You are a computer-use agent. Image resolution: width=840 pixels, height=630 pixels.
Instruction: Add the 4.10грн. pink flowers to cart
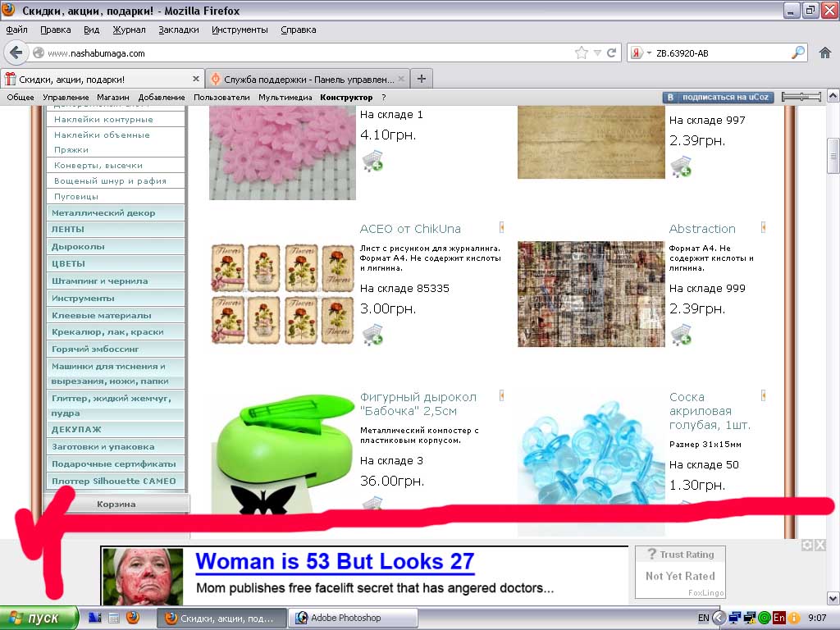(x=372, y=162)
